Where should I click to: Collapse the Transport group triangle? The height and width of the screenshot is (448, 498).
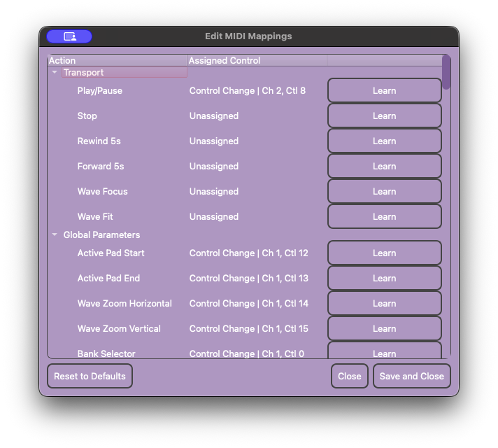coord(55,73)
